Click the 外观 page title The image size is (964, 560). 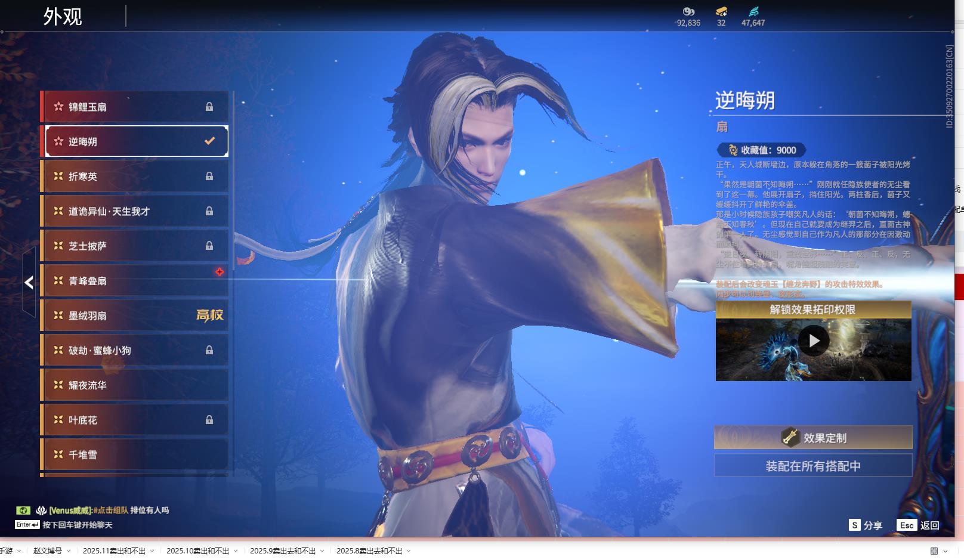63,17
